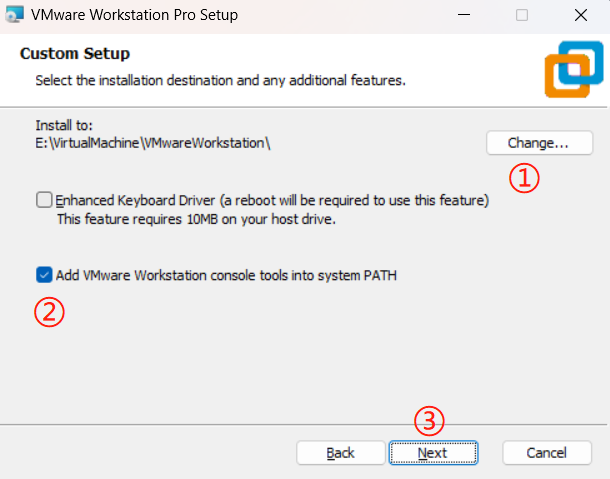The height and width of the screenshot is (479, 610).
Task: Click the VMware logo in the header
Action: pyautogui.click(x=574, y=69)
